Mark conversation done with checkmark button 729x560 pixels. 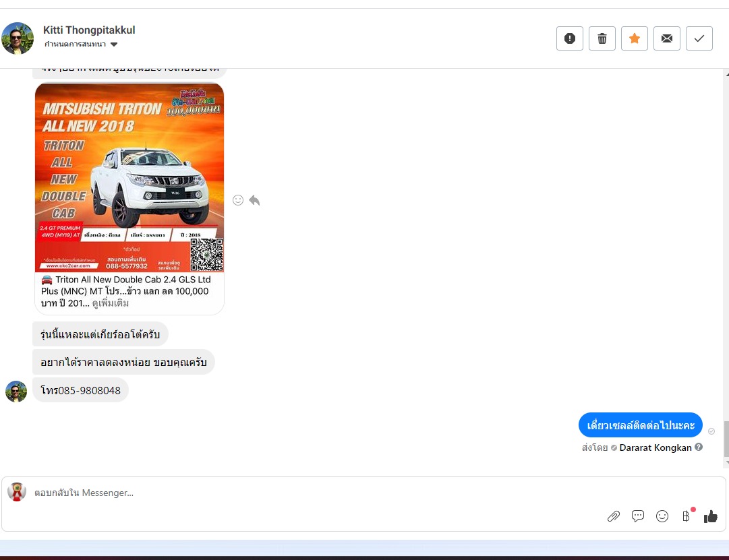(x=699, y=38)
